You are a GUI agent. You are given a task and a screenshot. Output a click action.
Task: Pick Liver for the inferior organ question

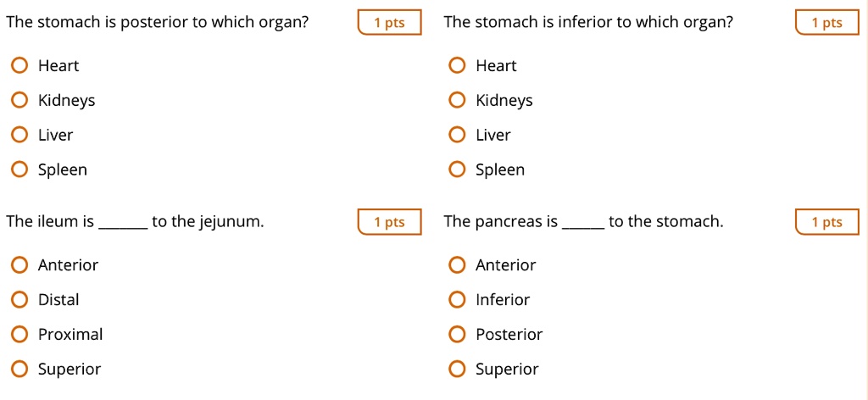[x=457, y=135]
